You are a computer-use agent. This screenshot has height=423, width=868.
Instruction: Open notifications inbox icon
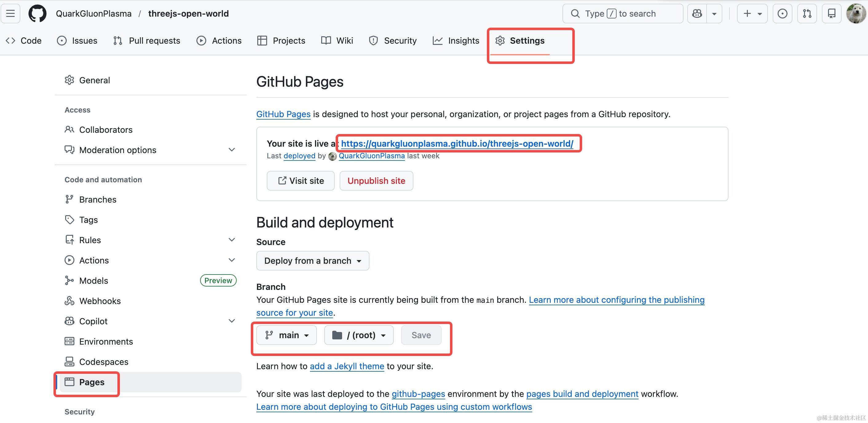pos(832,14)
